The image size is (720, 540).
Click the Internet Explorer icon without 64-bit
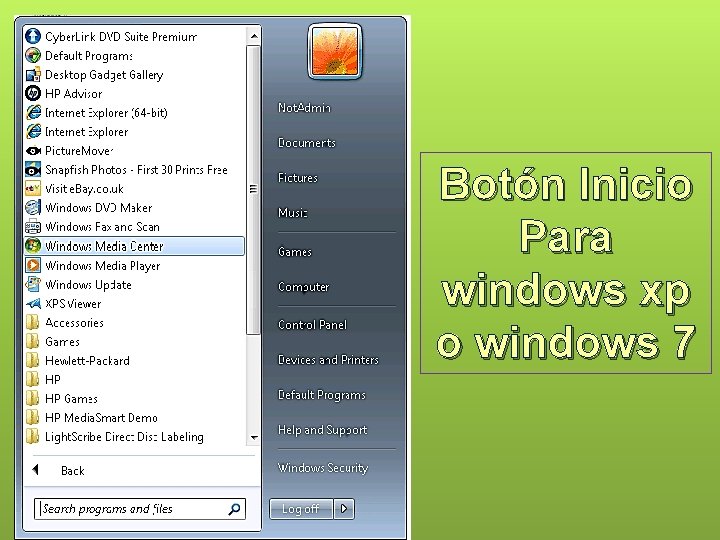pyautogui.click(x=33, y=131)
